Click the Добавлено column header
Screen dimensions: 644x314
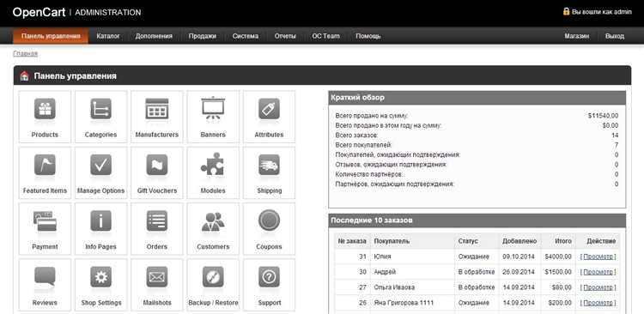pos(519,241)
